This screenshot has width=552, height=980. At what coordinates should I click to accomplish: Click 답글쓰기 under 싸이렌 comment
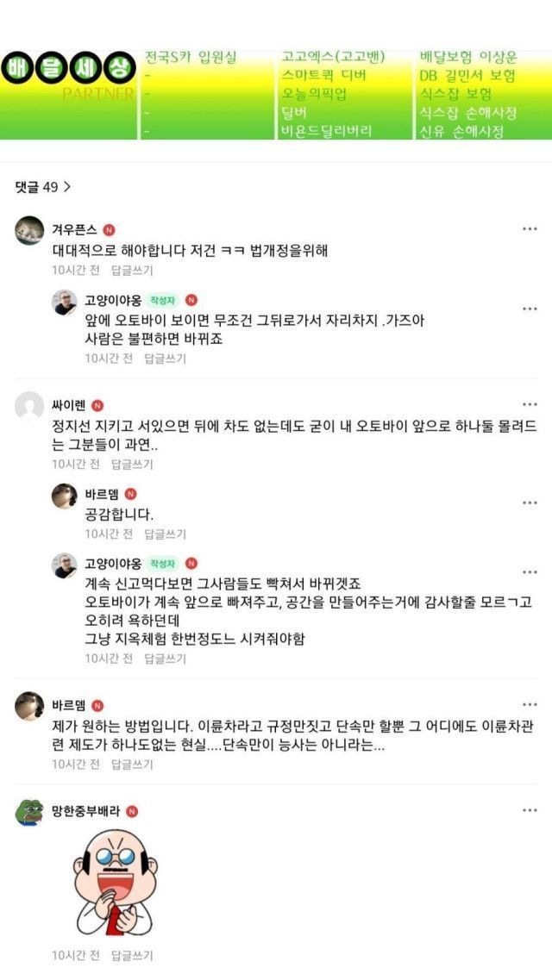[132, 464]
